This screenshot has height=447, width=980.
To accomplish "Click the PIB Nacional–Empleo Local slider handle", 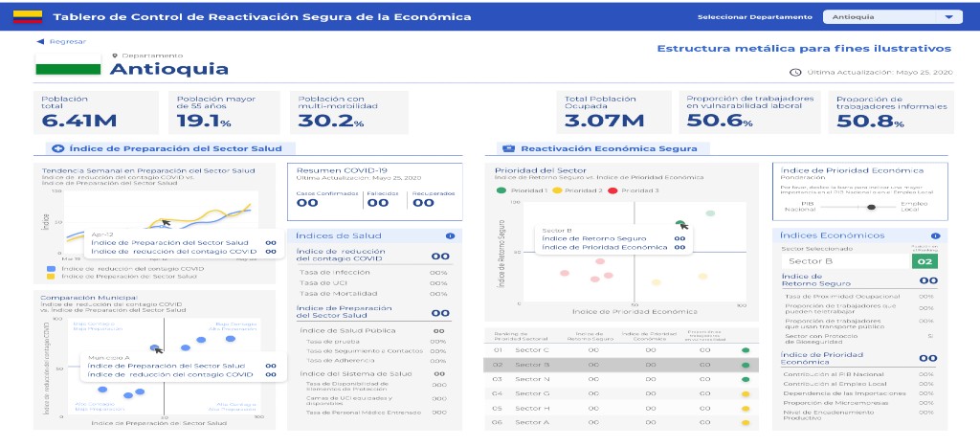I will (871, 206).
